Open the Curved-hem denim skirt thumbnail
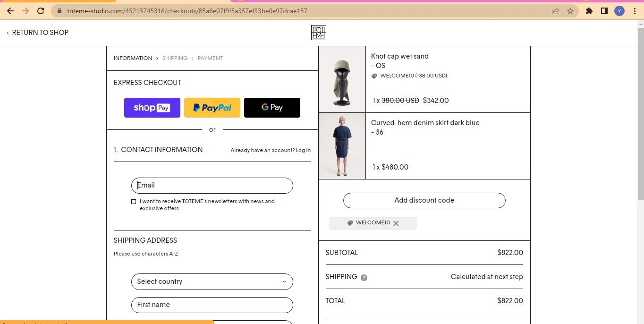This screenshot has height=324, width=644. tap(342, 146)
